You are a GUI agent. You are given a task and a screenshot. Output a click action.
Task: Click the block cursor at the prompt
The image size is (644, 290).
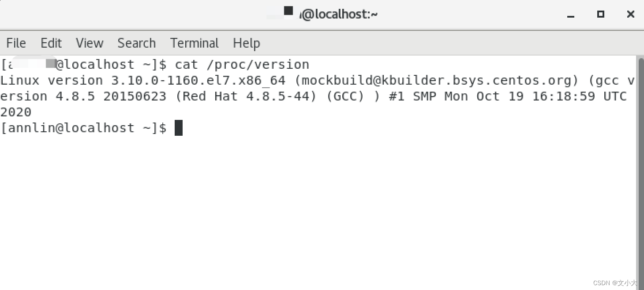(179, 128)
